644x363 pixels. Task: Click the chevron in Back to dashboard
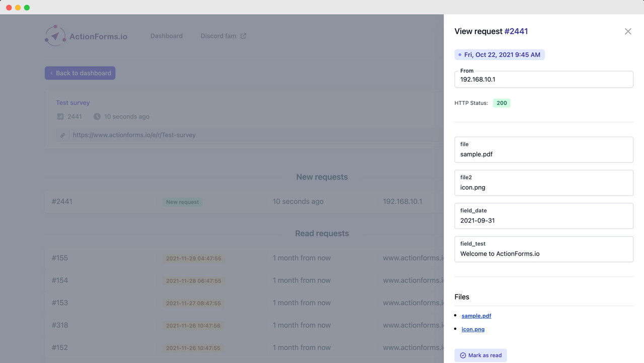click(51, 73)
